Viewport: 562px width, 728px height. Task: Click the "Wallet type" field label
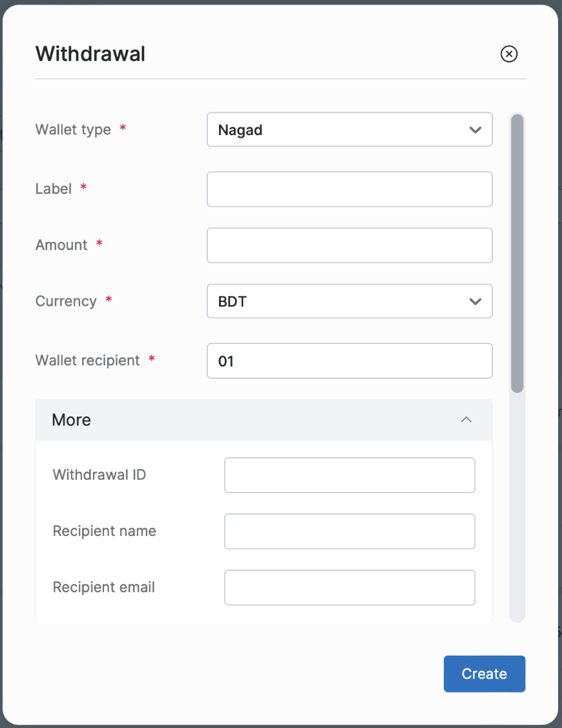pyautogui.click(x=73, y=130)
